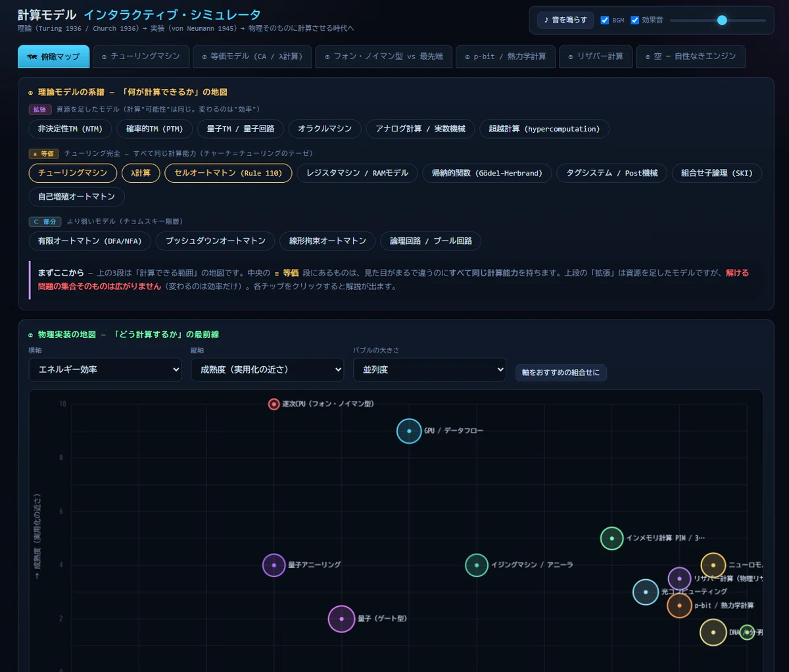Viewport: 789px width, 672px height.
Task: Open the 等価モデル (CA / λ計算) tab
Action: pos(252,57)
